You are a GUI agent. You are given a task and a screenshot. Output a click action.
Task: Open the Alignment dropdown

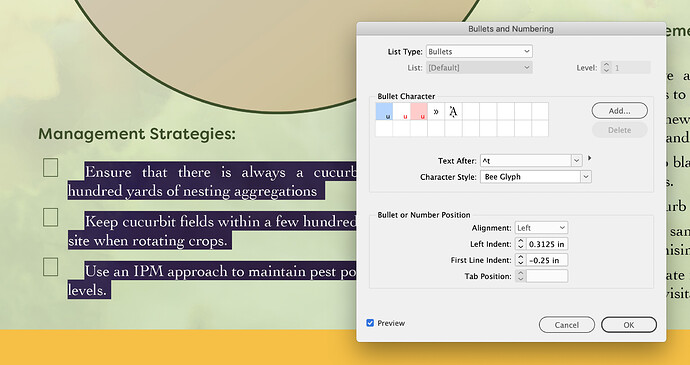coord(541,228)
